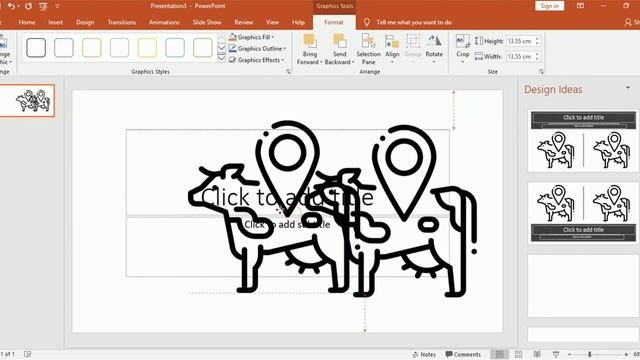Zoom out with the minus button

point(569,354)
